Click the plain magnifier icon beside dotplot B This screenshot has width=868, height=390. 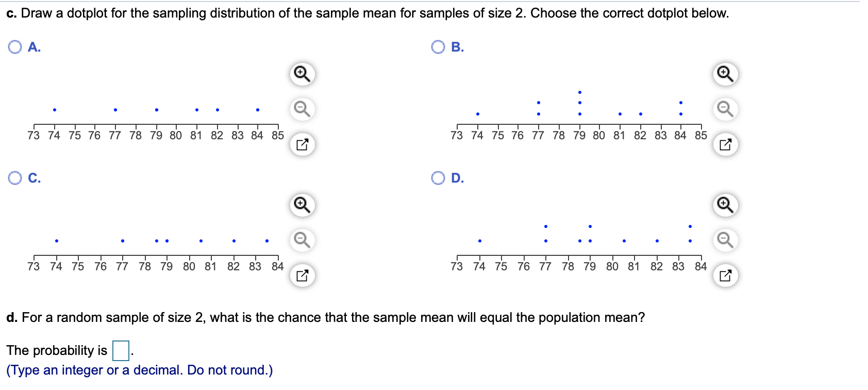(725, 108)
